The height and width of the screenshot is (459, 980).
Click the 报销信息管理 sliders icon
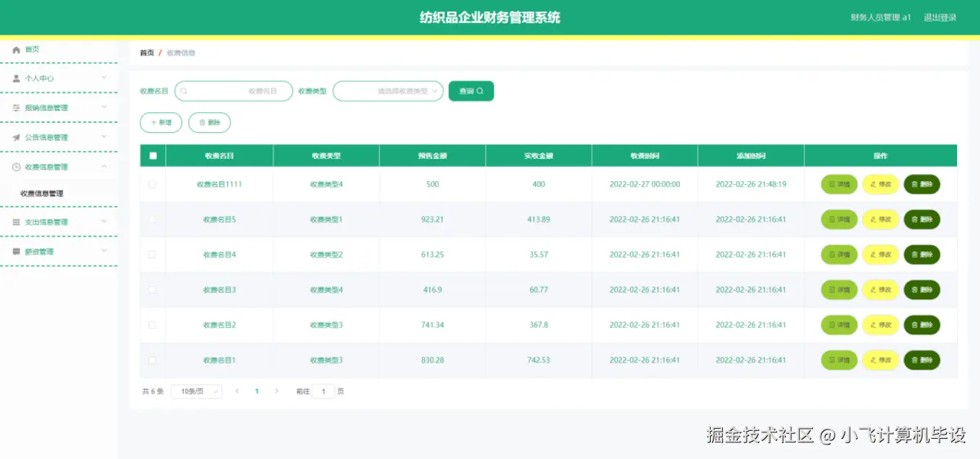click(x=16, y=108)
